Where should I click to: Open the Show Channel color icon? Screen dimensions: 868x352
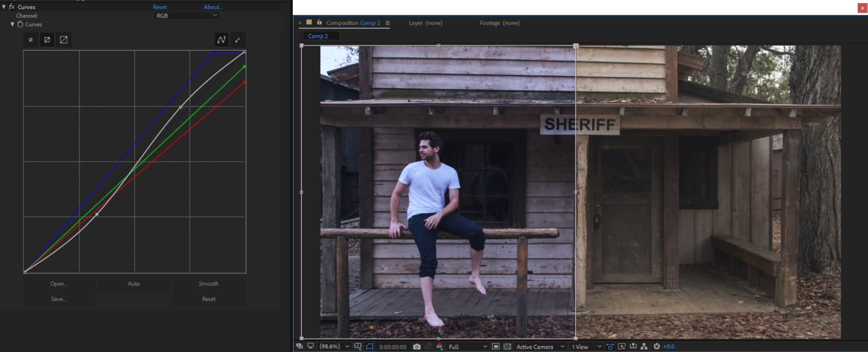pos(439,346)
